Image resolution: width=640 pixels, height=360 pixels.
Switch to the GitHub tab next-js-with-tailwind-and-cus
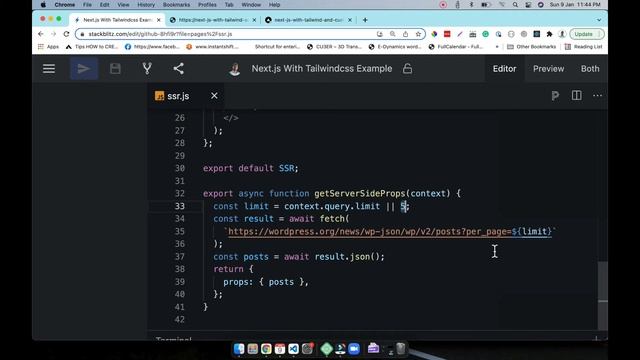(309, 20)
